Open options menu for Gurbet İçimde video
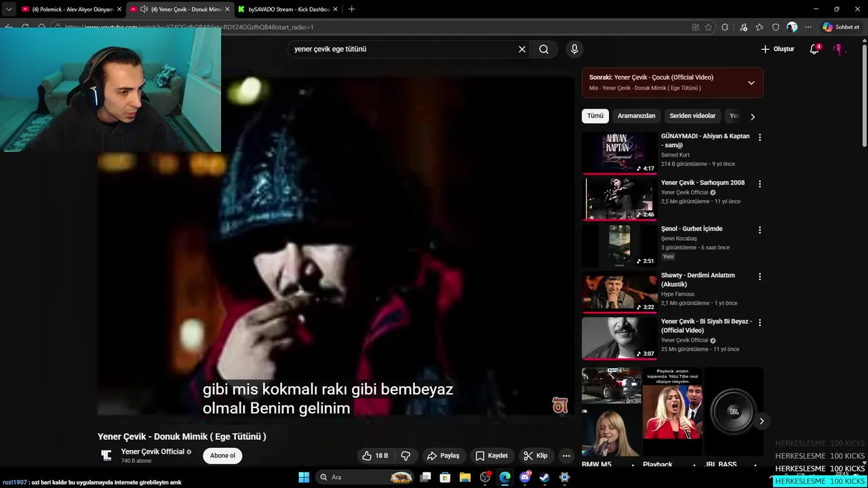Image resolution: width=868 pixels, height=488 pixels. point(759,230)
